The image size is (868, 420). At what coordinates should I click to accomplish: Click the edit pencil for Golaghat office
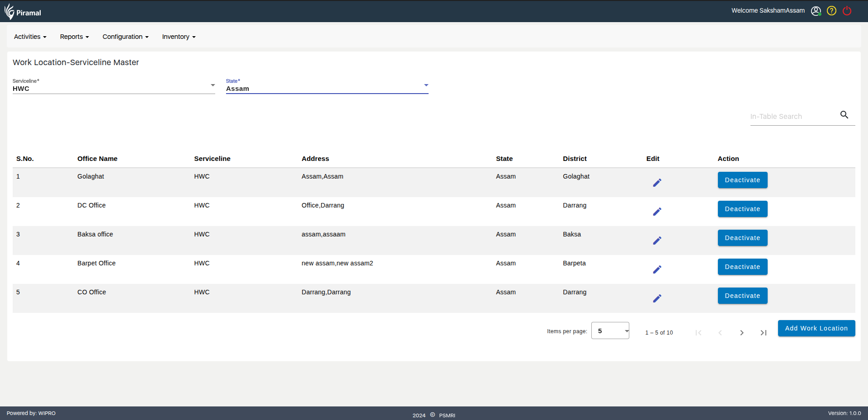click(657, 183)
